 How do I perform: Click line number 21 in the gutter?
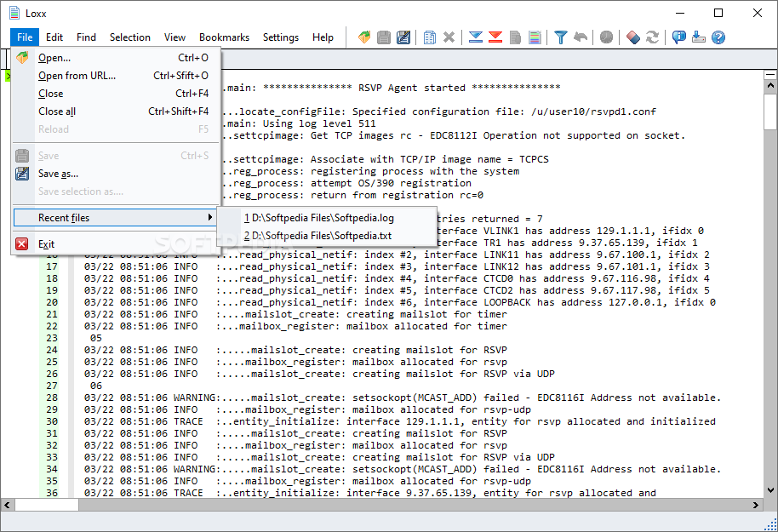pyautogui.click(x=52, y=314)
